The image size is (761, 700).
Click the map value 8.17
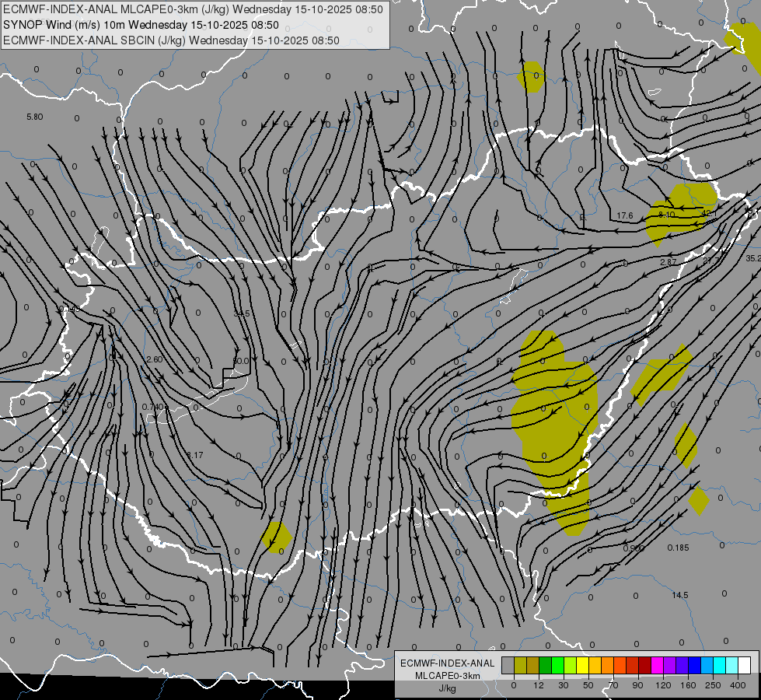click(x=195, y=455)
